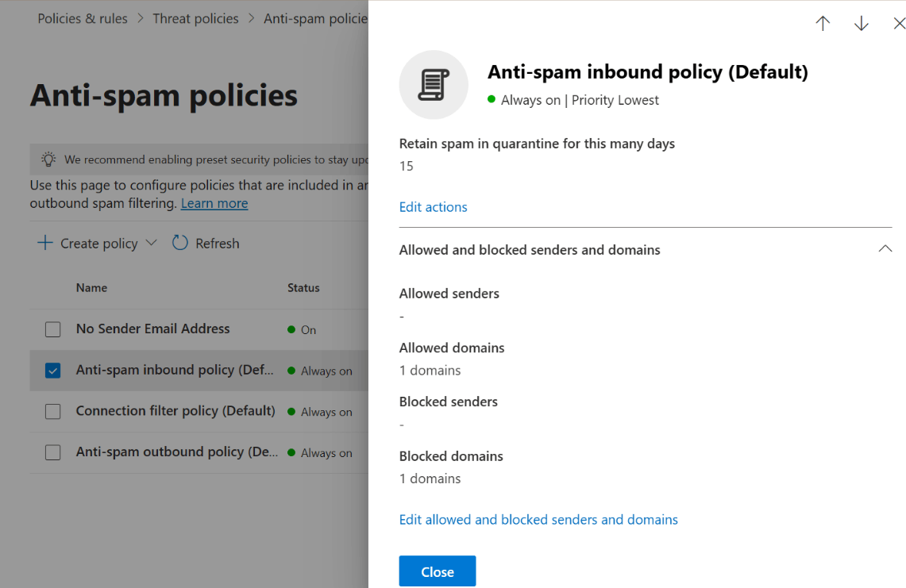Viewport: 906px width, 588px height.
Task: Go to next policy with down arrow
Action: click(x=861, y=24)
